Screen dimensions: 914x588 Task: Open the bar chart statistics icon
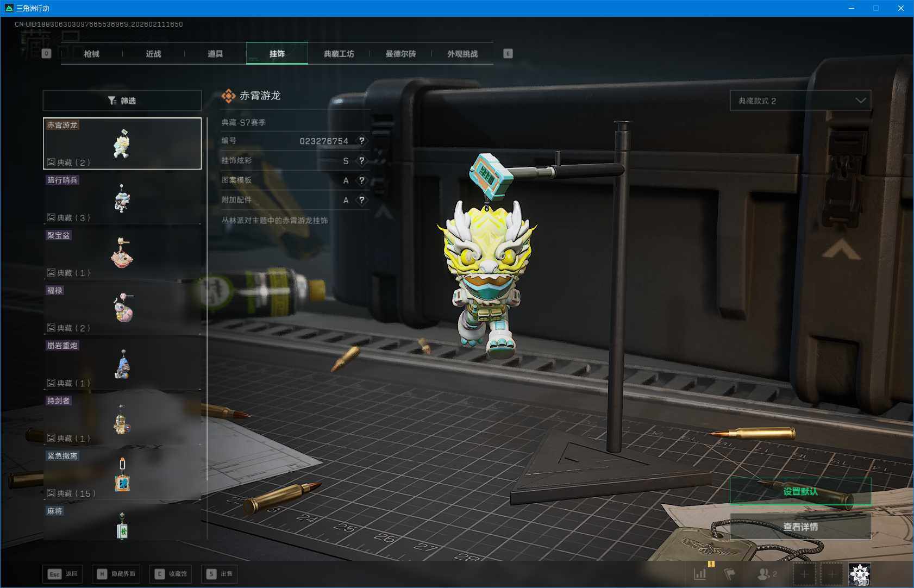pos(700,573)
